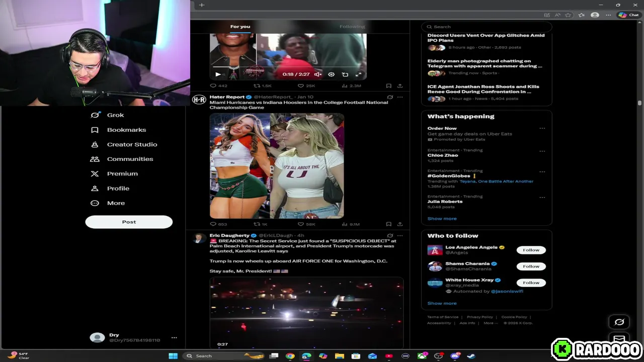This screenshot has height=362, width=644.
Task: Open more options on Eric Daugherty post
Action: (x=400, y=235)
